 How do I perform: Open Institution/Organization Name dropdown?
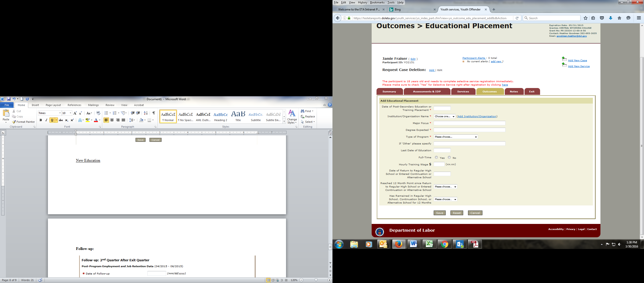pos(444,116)
